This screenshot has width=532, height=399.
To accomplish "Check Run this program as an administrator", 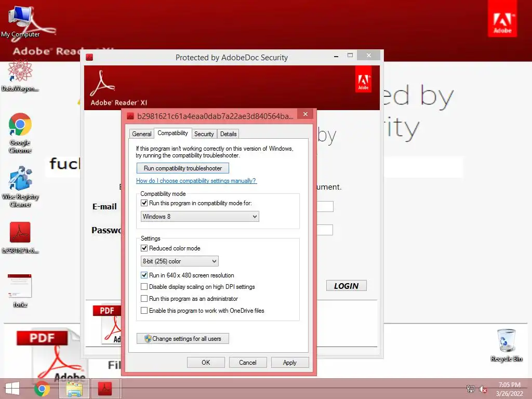I will 144,299.
